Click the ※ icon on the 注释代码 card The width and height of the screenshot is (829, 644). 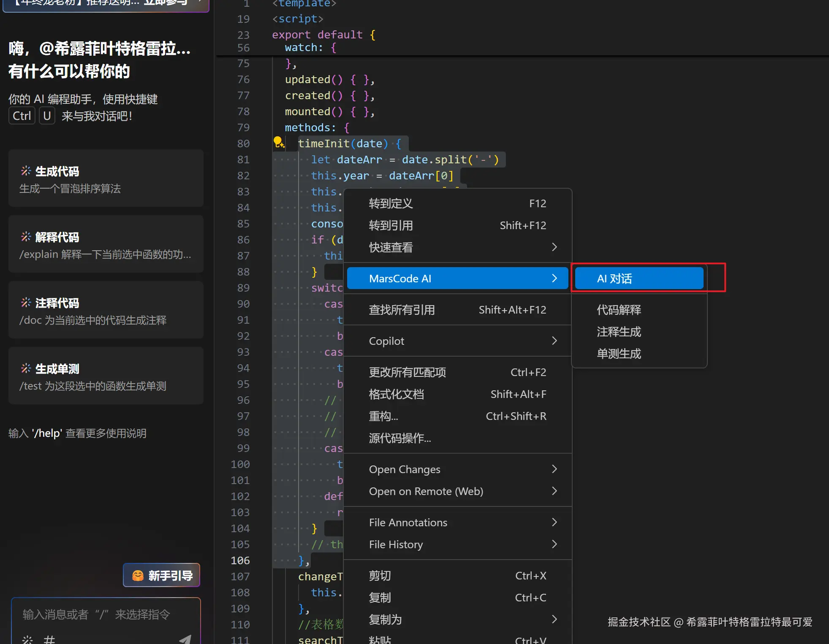click(x=25, y=302)
